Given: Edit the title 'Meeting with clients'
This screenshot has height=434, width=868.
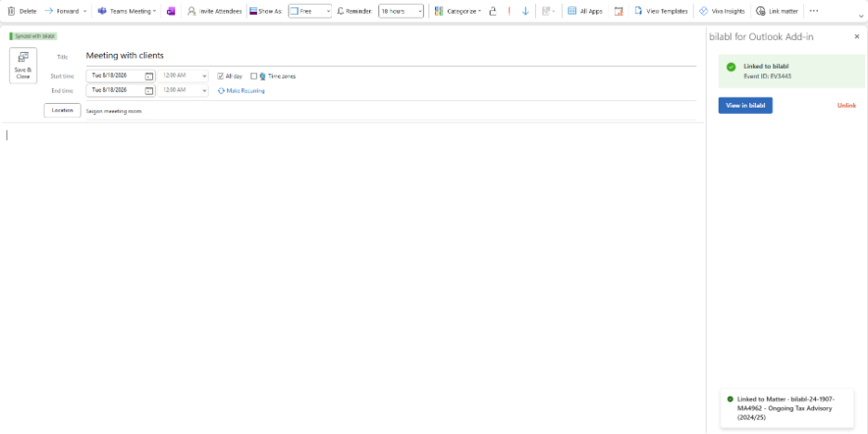Looking at the screenshot, I should [390, 56].
